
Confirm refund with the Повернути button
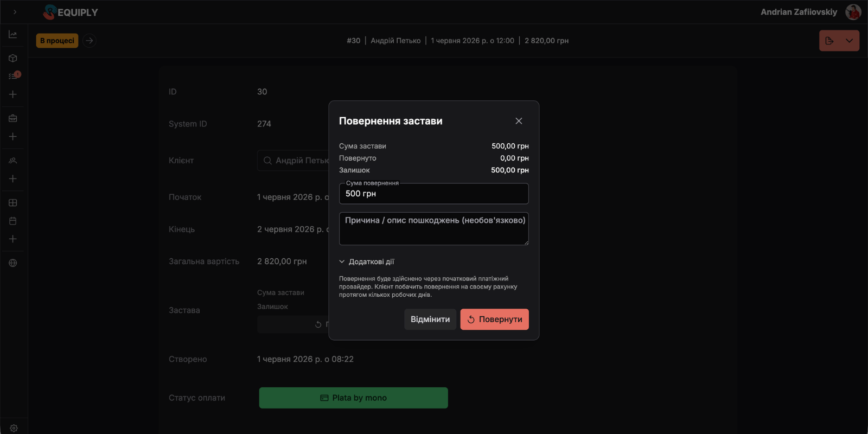pos(494,319)
